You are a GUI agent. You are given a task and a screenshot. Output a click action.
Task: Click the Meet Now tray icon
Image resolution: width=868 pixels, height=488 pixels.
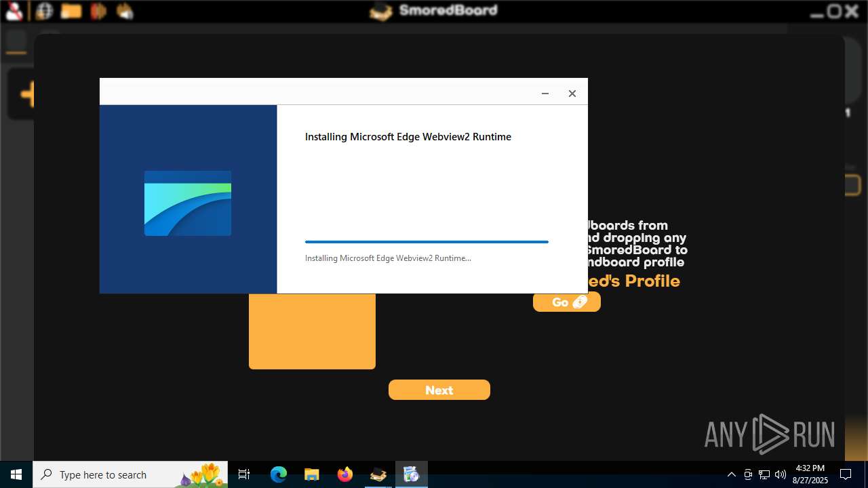[748, 474]
